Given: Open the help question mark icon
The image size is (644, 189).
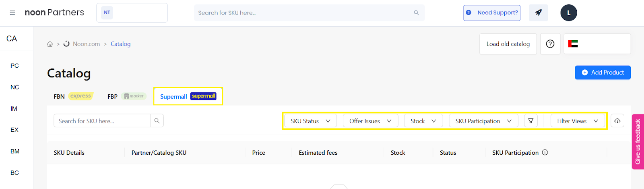Looking at the screenshot, I should (x=550, y=44).
